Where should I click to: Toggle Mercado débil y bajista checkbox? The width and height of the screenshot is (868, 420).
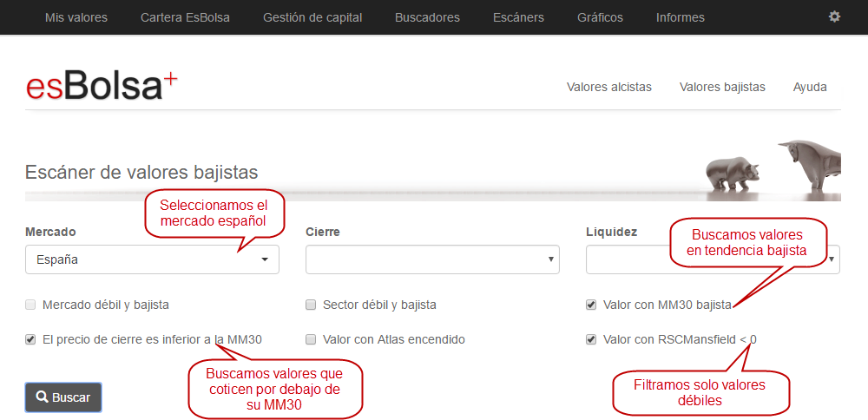30,305
